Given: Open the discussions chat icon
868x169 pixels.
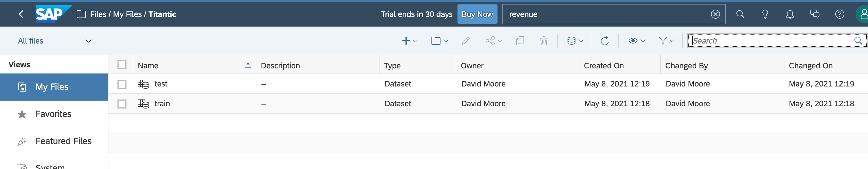Looking at the screenshot, I should (x=815, y=14).
